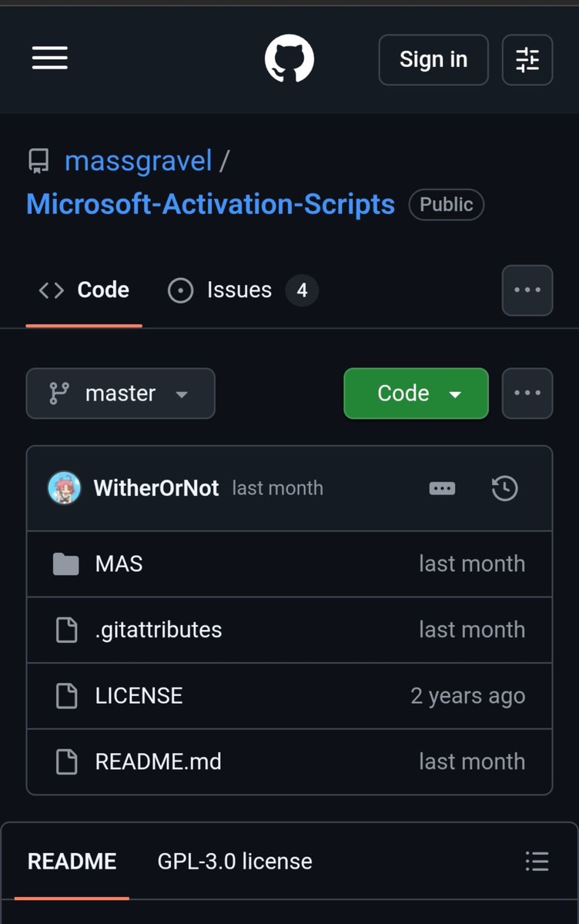Open more repository tabs ellipsis menu
The width and height of the screenshot is (579, 924).
pos(527,290)
